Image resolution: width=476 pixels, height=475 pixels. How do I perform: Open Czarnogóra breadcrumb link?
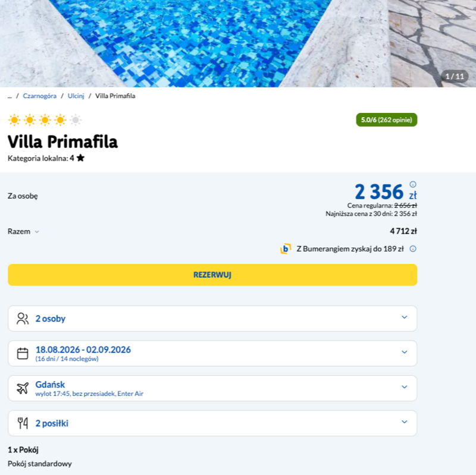click(x=40, y=96)
